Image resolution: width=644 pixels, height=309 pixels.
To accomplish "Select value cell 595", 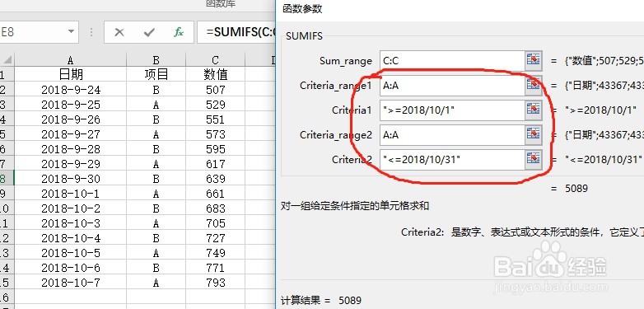I will point(215,149).
